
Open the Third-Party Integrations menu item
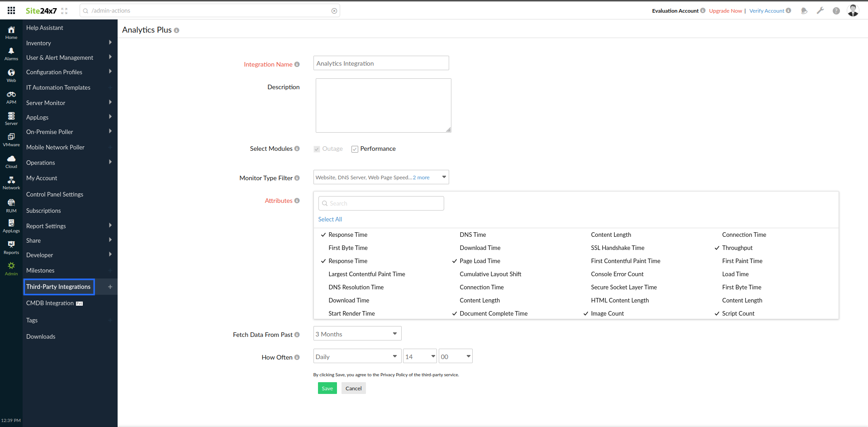coord(58,287)
